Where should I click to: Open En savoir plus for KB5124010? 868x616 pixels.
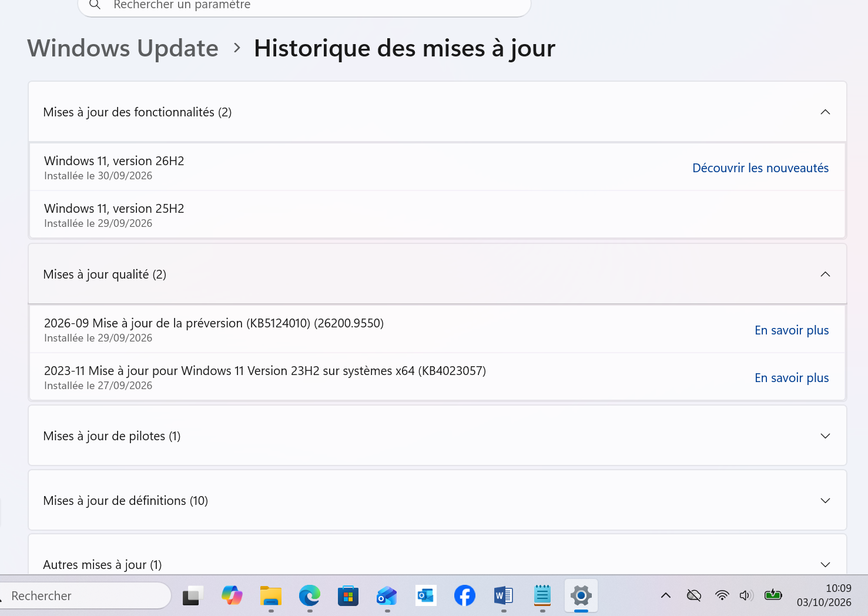(x=792, y=330)
